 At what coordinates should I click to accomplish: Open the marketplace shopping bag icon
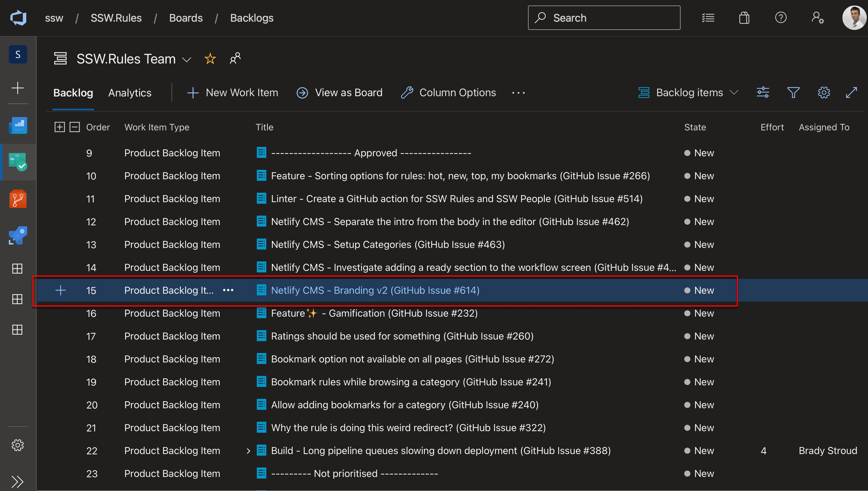pyautogui.click(x=744, y=18)
